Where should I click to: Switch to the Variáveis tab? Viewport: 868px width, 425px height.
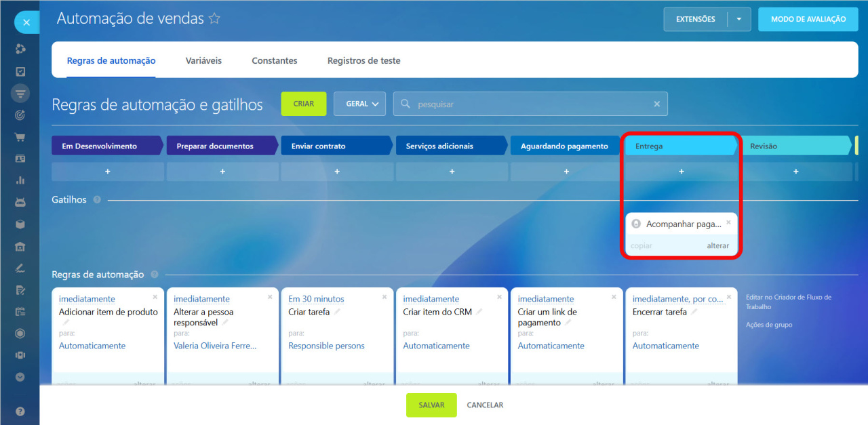pos(203,61)
